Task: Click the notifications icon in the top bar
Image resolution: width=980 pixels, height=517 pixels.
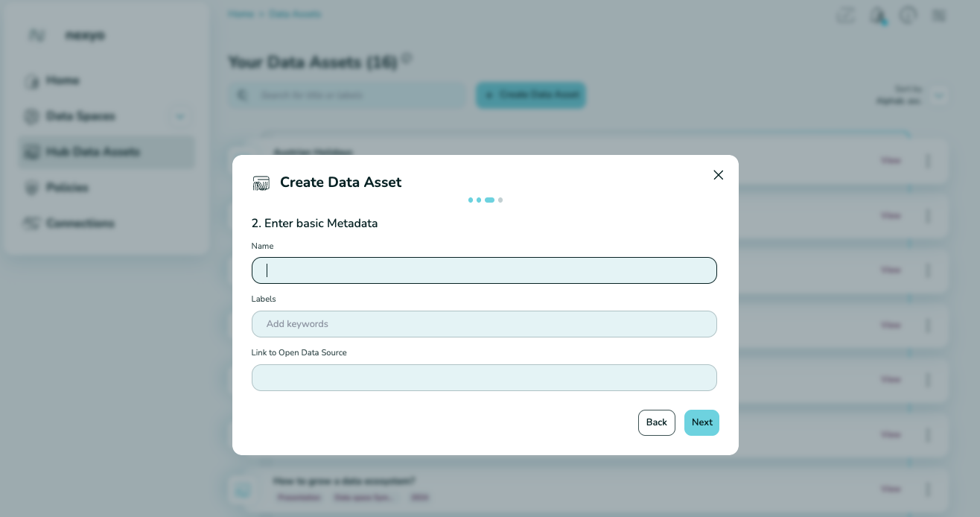Action: [x=877, y=15]
